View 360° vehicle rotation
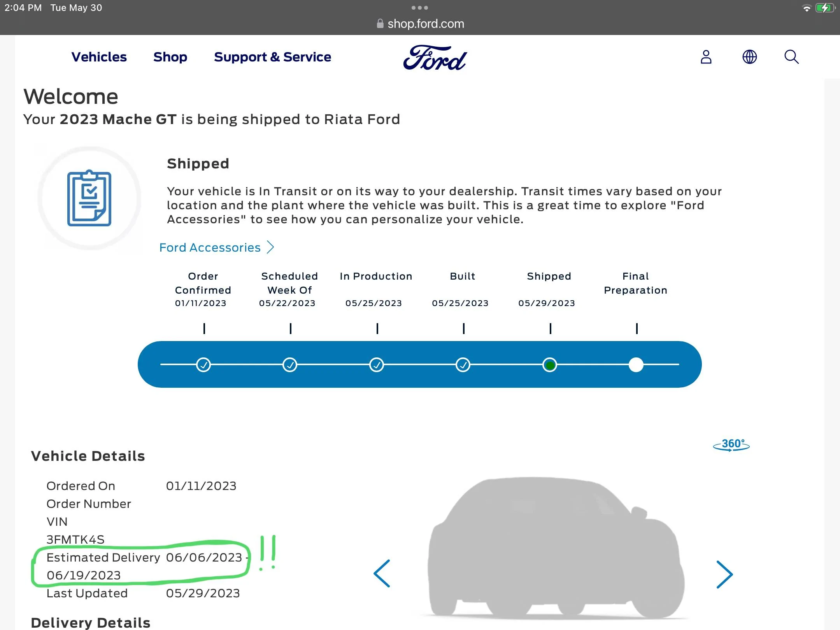This screenshot has height=630, width=840. (731, 444)
